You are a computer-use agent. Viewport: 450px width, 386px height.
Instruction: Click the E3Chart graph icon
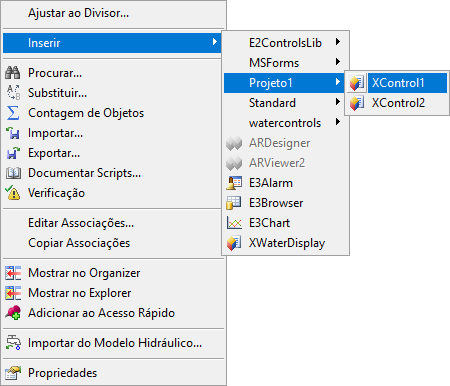pos(234,223)
